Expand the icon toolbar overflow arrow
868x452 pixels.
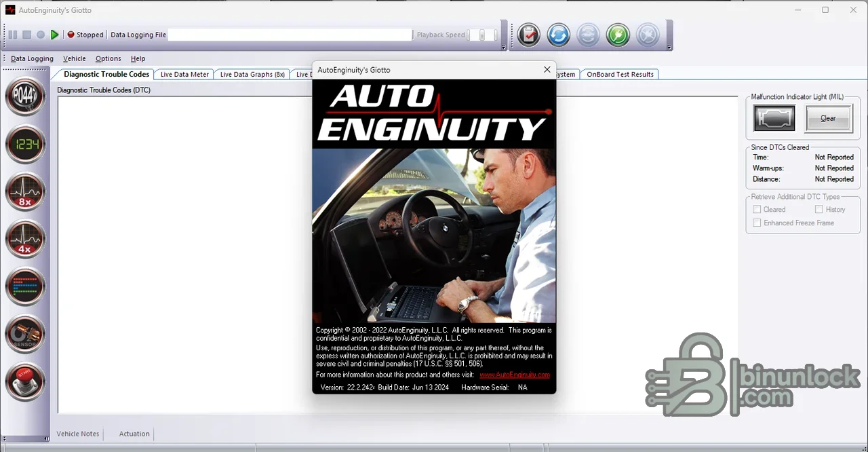pyautogui.click(x=669, y=47)
